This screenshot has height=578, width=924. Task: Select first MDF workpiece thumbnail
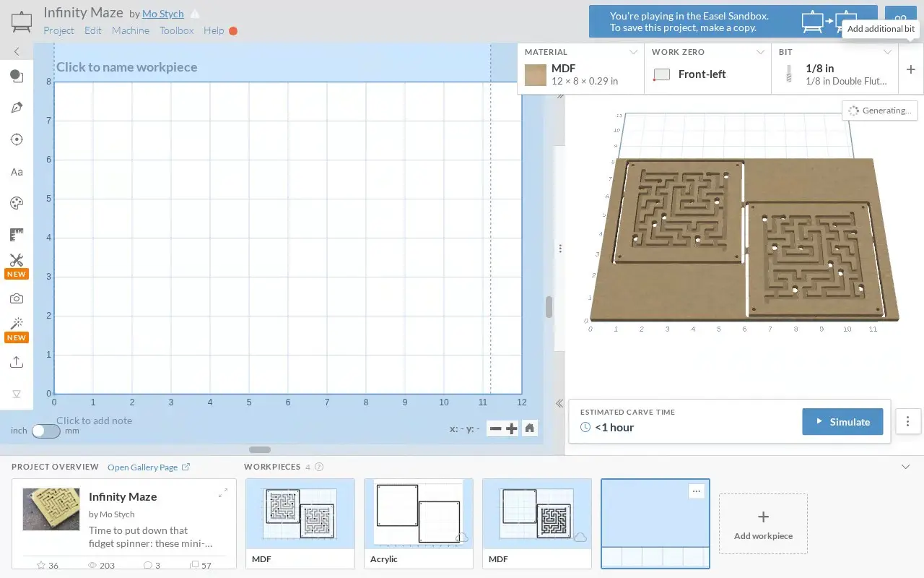(300, 524)
